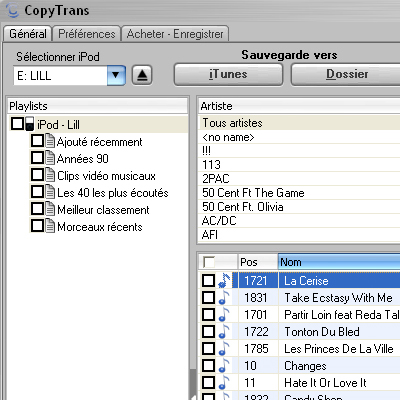Click music note icon for Tonton Du Bled
The height and width of the screenshot is (400, 400).
[224, 331]
